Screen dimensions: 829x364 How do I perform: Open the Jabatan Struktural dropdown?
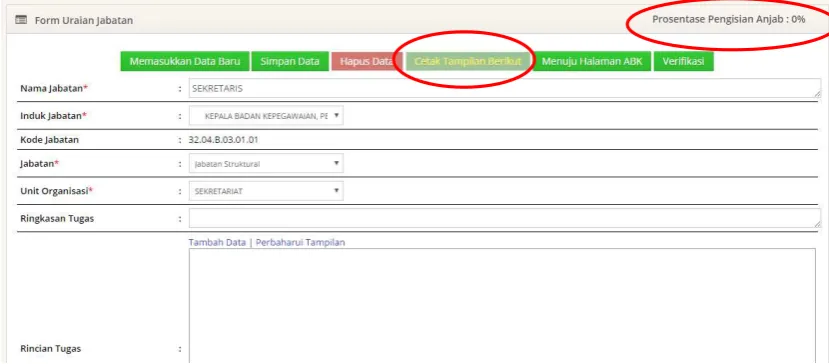[x=266, y=163]
